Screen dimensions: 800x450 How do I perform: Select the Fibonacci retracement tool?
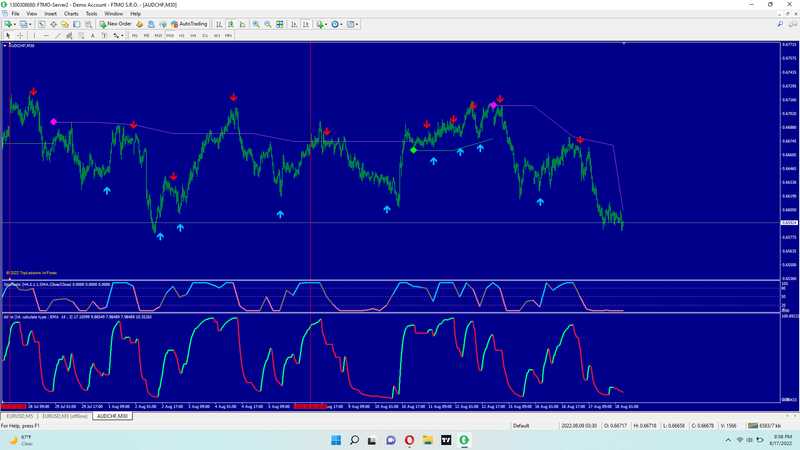(81, 35)
